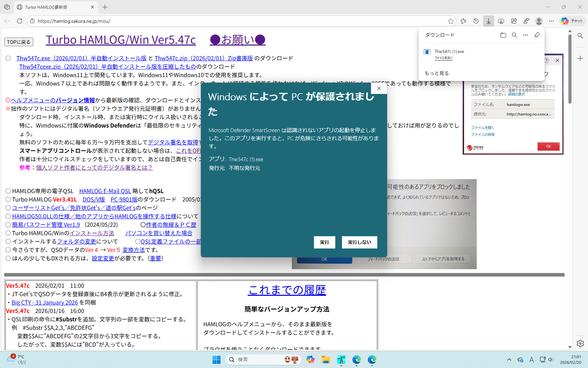Open downloads panel more options (three dots)
The height and width of the screenshot is (368, 588).
tap(525, 35)
